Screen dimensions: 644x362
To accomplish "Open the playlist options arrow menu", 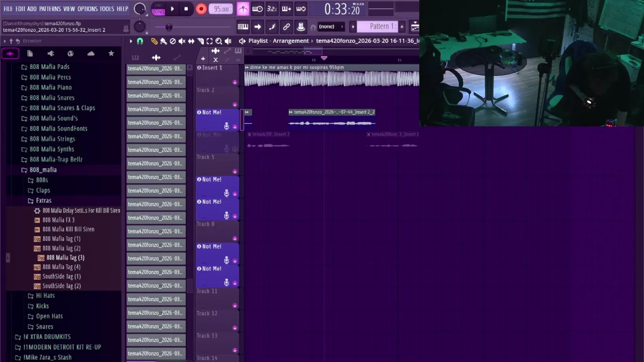I will click(x=130, y=41).
